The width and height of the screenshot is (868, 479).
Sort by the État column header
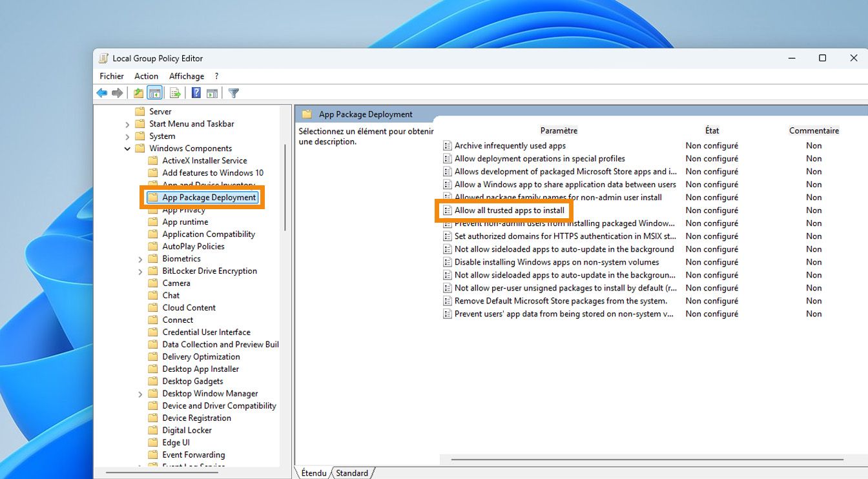(x=712, y=130)
